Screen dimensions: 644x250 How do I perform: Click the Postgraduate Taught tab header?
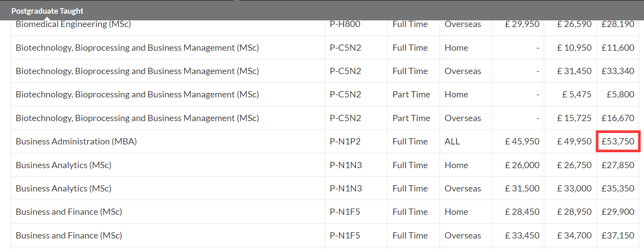47,11
